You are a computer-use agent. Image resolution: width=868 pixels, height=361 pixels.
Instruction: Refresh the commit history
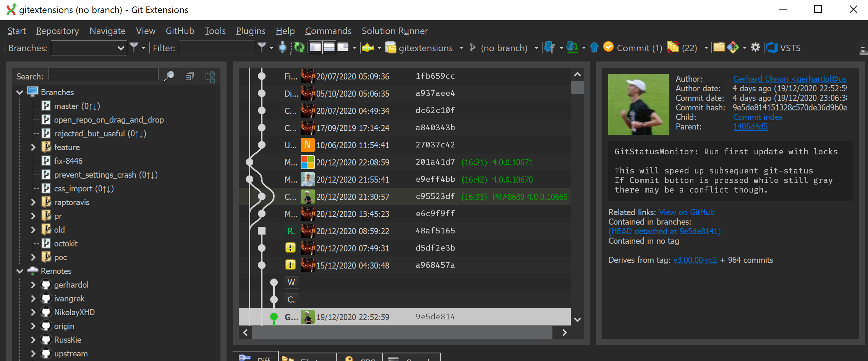[299, 47]
